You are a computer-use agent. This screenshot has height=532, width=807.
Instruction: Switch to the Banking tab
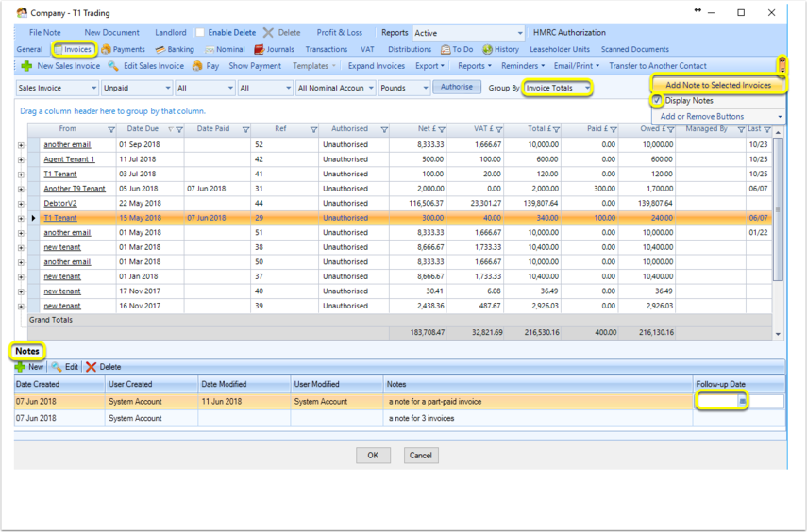pos(175,49)
